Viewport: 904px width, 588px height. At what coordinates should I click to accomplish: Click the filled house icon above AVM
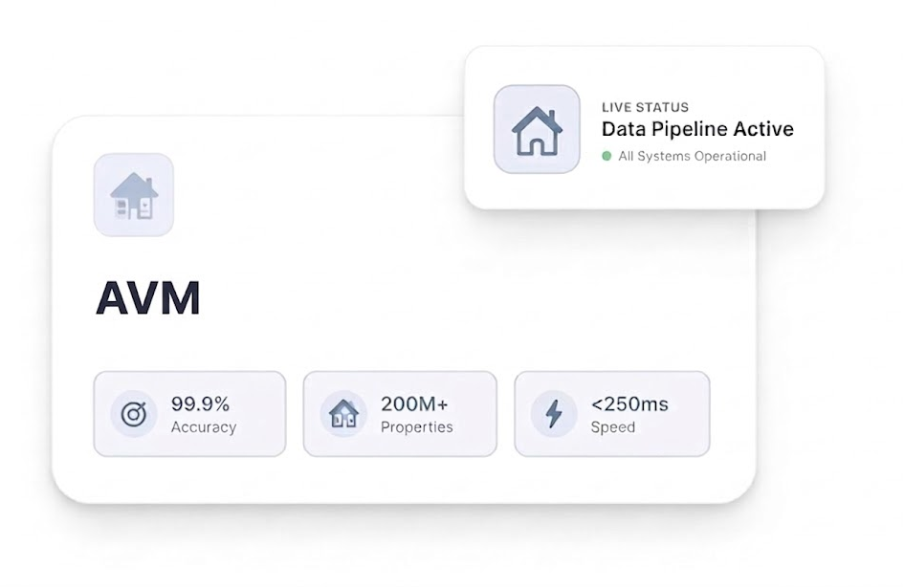134,195
